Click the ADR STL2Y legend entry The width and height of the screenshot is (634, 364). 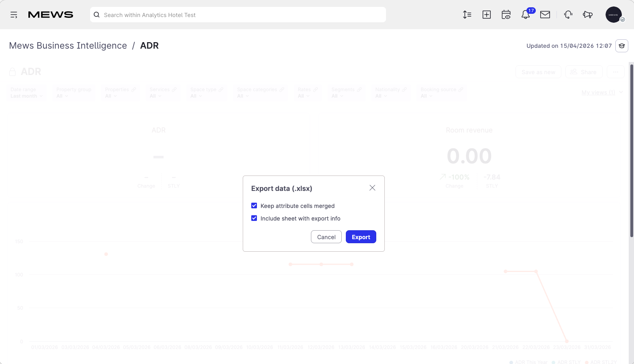coord(601,362)
